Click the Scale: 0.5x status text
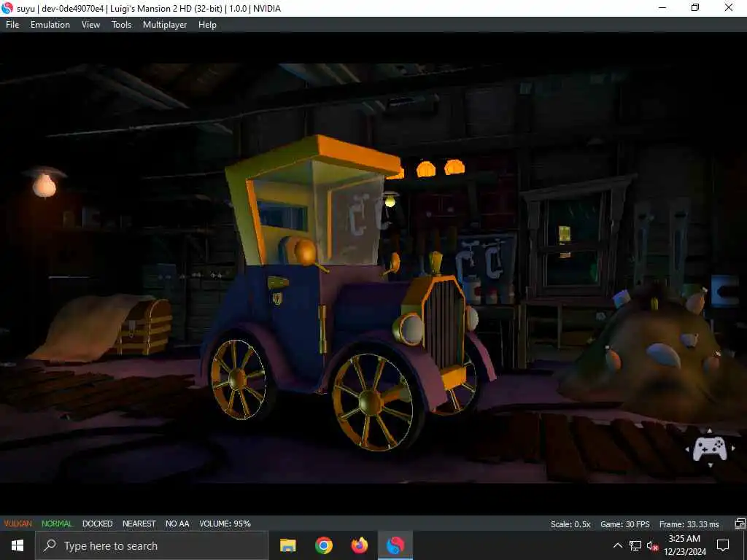747x560 pixels. (x=570, y=524)
